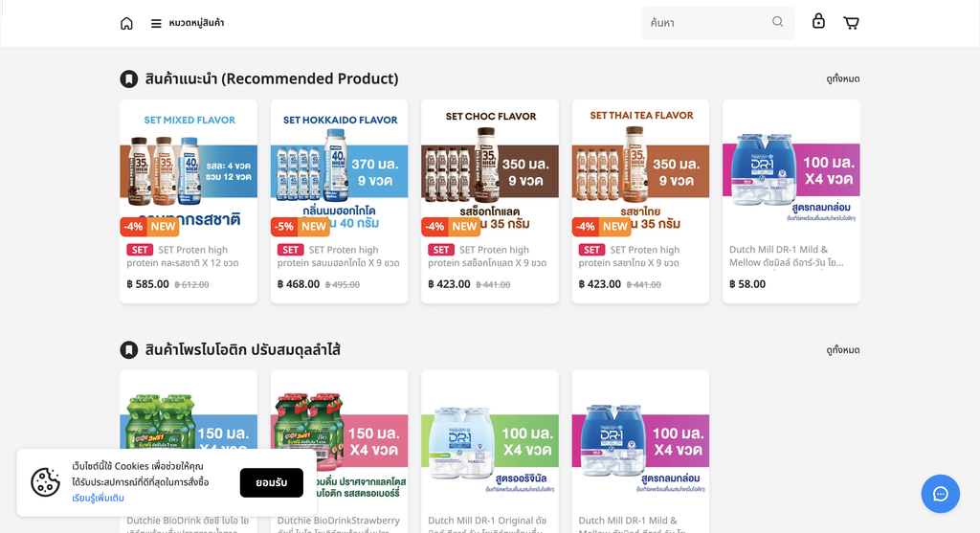Open the chat bubble widget

point(940,494)
